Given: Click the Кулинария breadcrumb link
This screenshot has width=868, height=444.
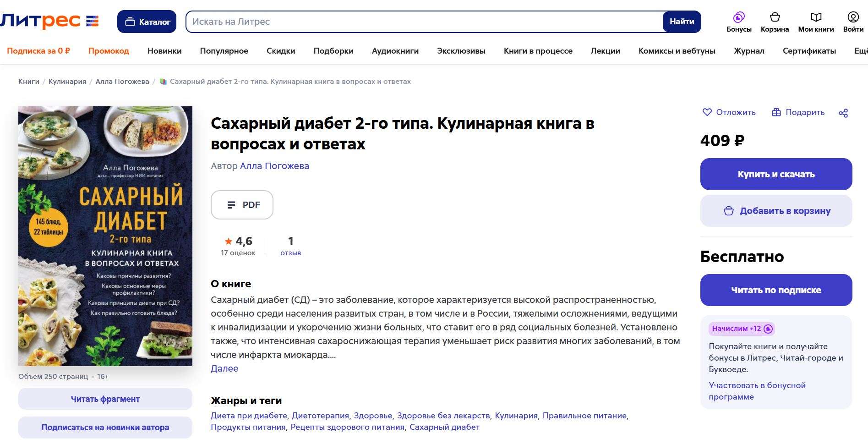Looking at the screenshot, I should (x=67, y=82).
